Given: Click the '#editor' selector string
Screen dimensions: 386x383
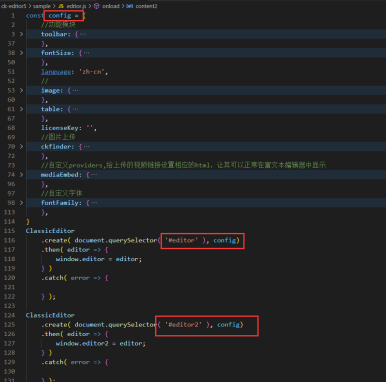Looking at the screenshot, I should [181, 240].
